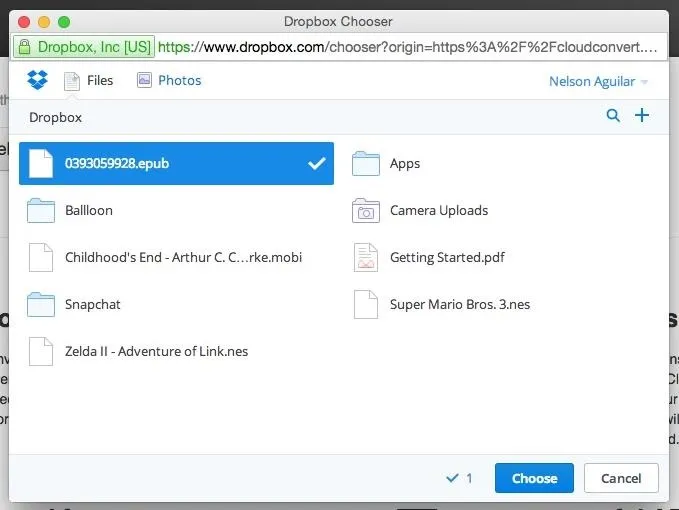Deselect 0393059928.epub via its checkmark
This screenshot has width=679, height=510.
coord(317,163)
